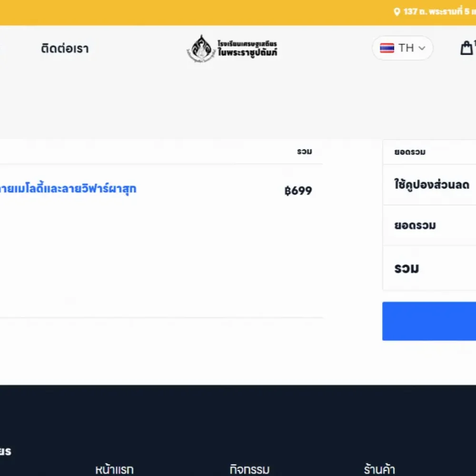Click the bold รวม total label
The image size is (476, 476).
coord(407,268)
